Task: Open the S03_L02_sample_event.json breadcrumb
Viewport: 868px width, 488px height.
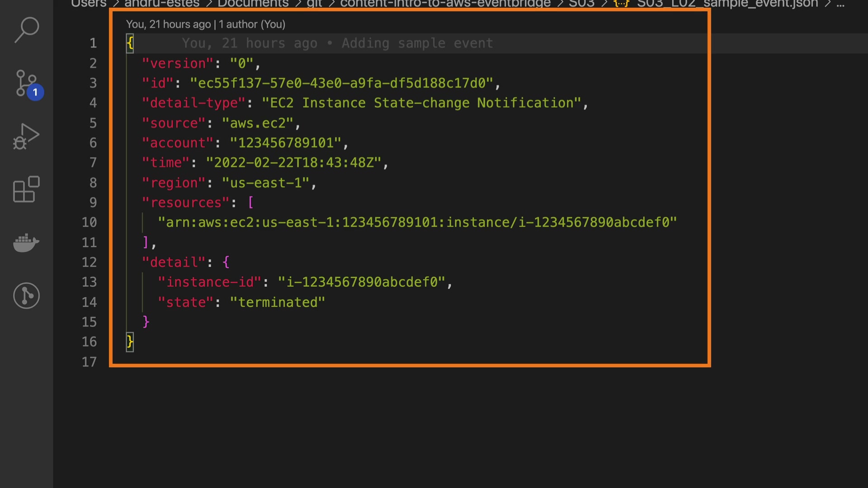Action: coord(727,4)
